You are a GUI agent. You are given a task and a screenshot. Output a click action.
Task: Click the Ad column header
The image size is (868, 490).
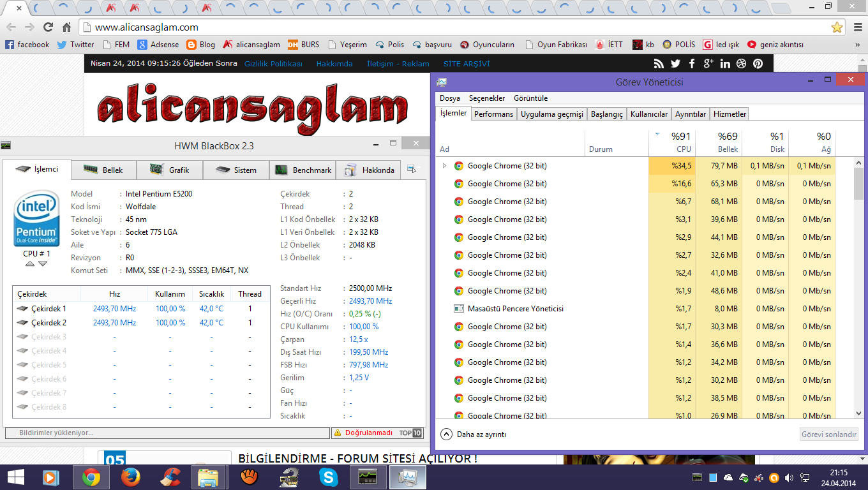511,143
